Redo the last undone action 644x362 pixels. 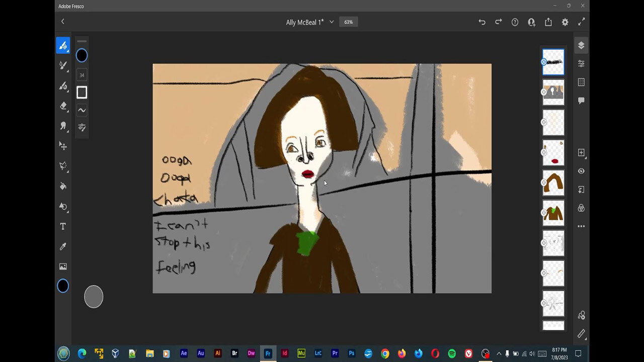(499, 22)
